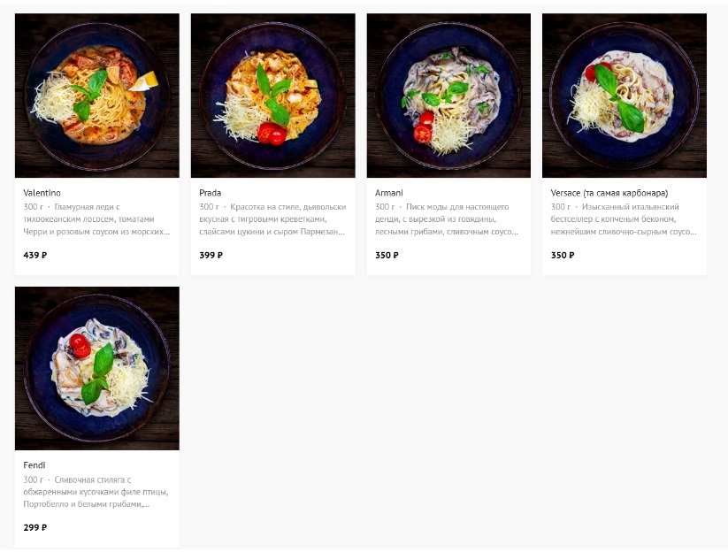Image resolution: width=728 pixels, height=560 pixels.
Task: Select the 350 ₽ price of Armani
Action: point(387,255)
